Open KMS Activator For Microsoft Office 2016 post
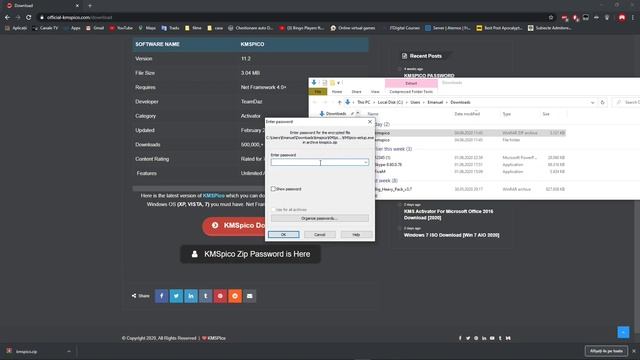 tap(448, 214)
